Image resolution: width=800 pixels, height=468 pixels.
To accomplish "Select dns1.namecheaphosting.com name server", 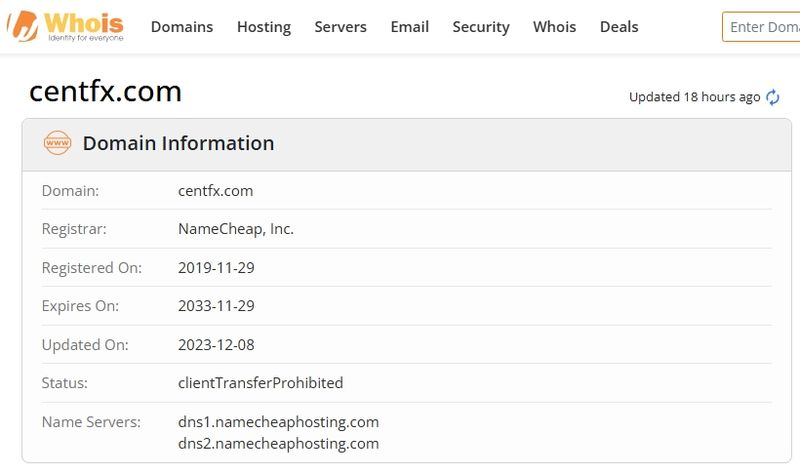I will coord(279,423).
